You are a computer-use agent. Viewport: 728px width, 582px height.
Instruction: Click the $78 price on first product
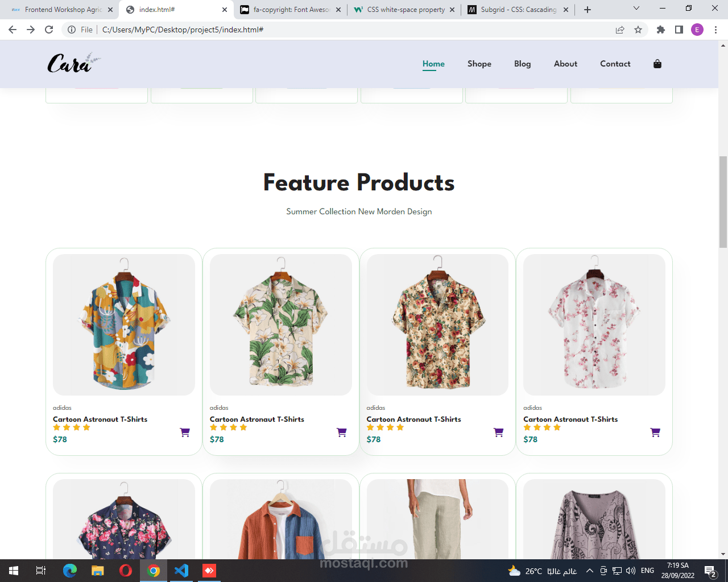[60, 439]
